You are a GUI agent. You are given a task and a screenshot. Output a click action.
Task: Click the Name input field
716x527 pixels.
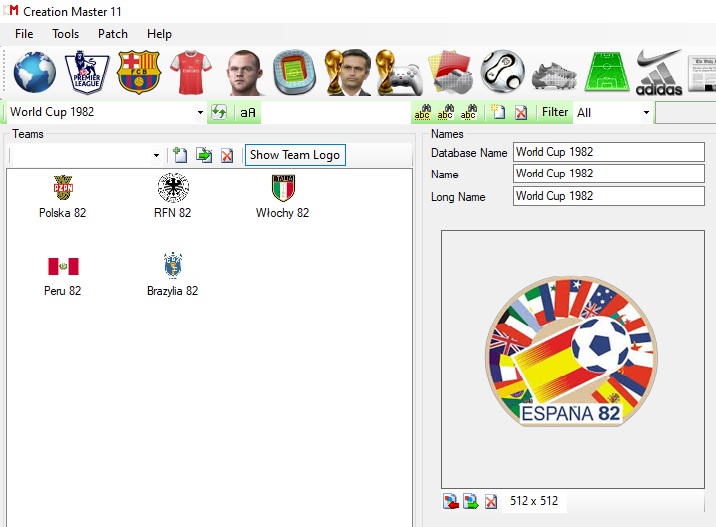point(609,174)
